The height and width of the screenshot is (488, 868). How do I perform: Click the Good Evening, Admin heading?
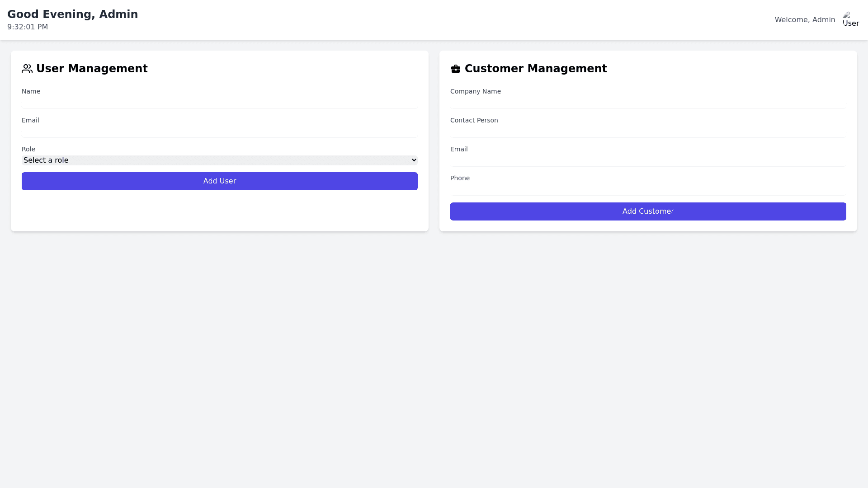click(x=73, y=14)
